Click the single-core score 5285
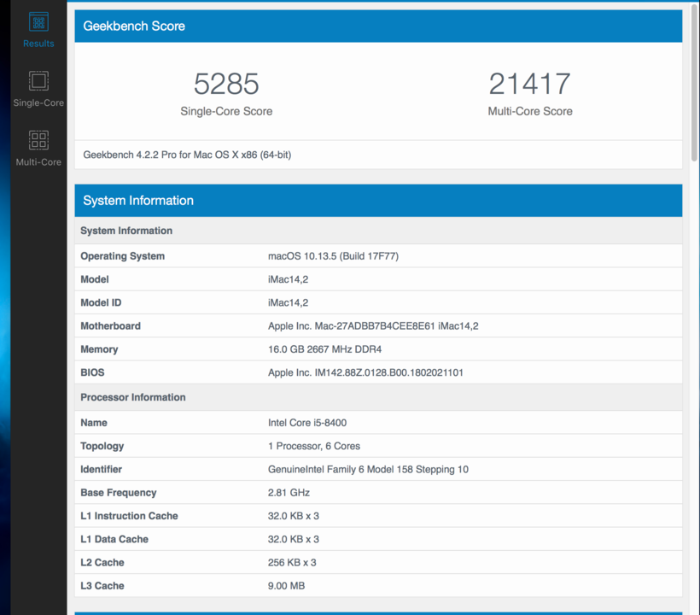 tap(226, 84)
